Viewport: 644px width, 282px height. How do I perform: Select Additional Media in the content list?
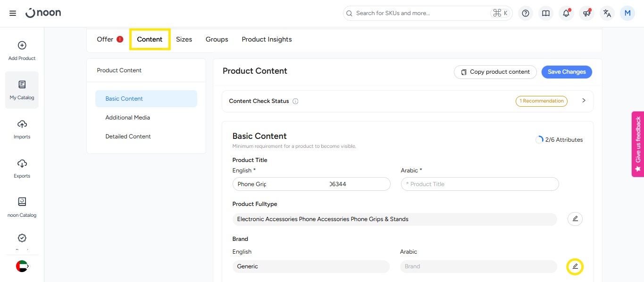[127, 118]
